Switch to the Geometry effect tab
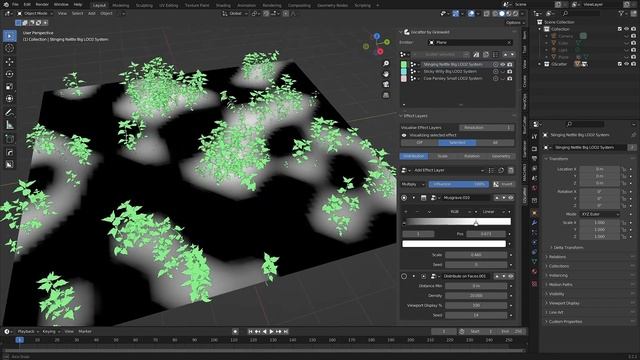The width and height of the screenshot is (640, 360). (x=501, y=156)
